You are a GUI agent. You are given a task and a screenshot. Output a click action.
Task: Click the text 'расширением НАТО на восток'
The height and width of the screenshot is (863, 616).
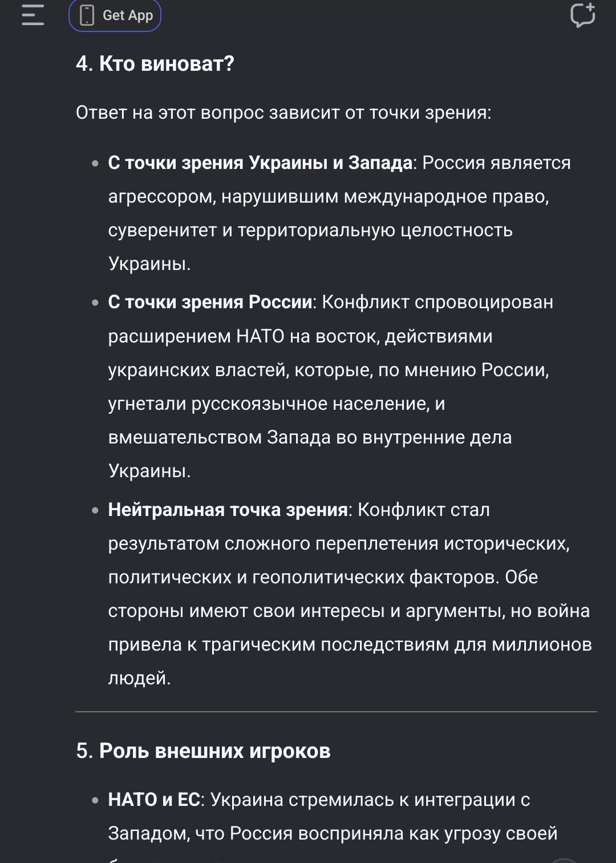coord(244,336)
